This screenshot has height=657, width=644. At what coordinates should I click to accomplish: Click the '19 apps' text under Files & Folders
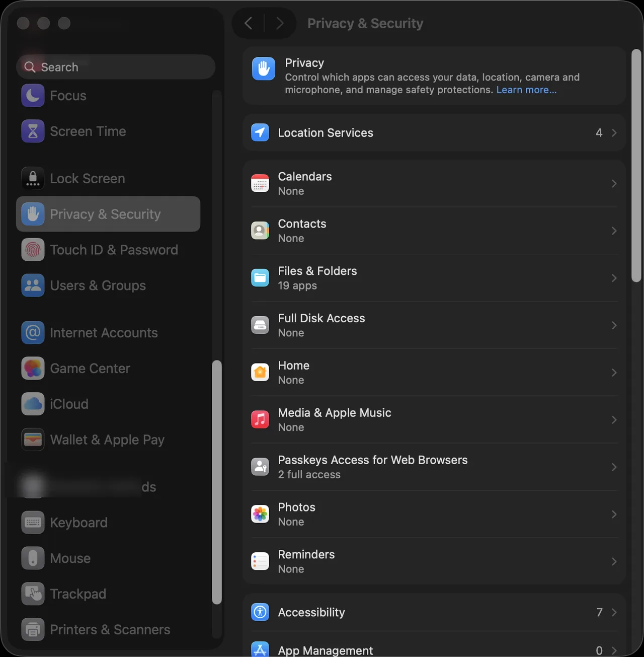point(297,285)
